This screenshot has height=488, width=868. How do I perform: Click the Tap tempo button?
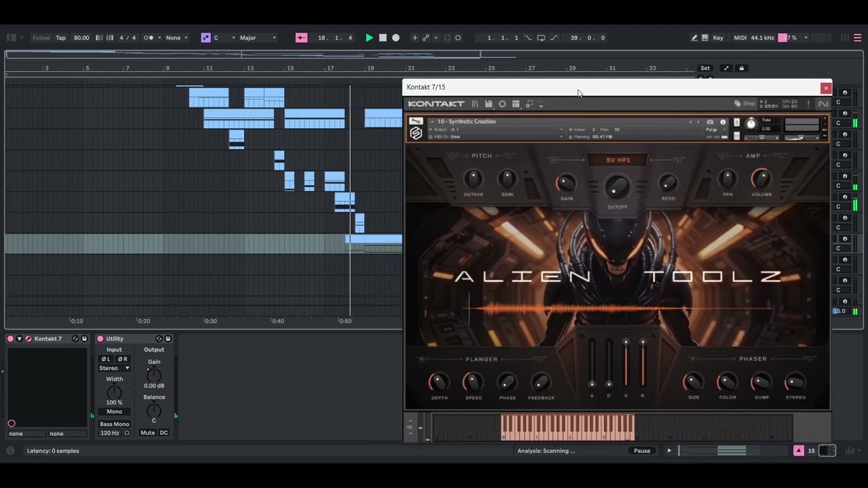[61, 38]
